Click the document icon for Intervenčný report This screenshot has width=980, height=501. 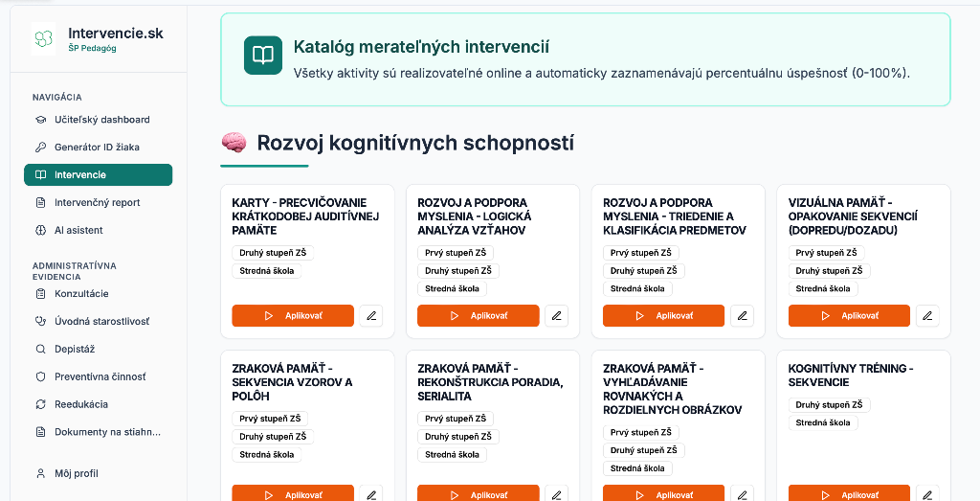tap(40, 202)
